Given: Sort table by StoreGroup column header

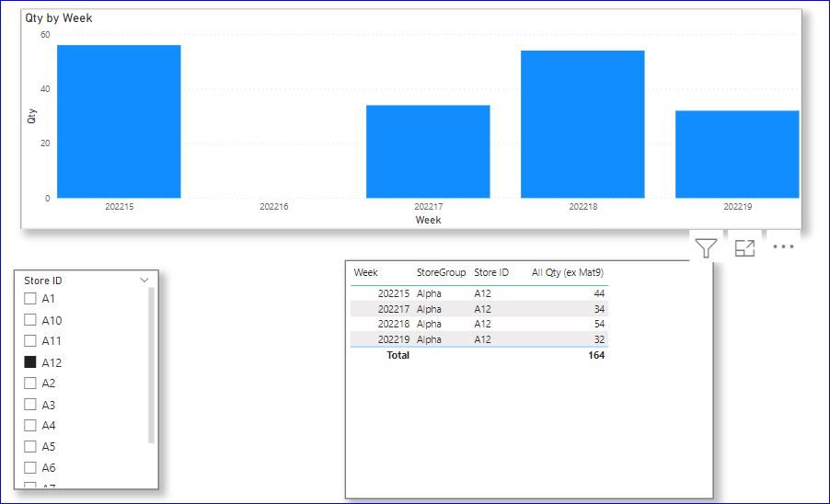Looking at the screenshot, I should pos(441,272).
